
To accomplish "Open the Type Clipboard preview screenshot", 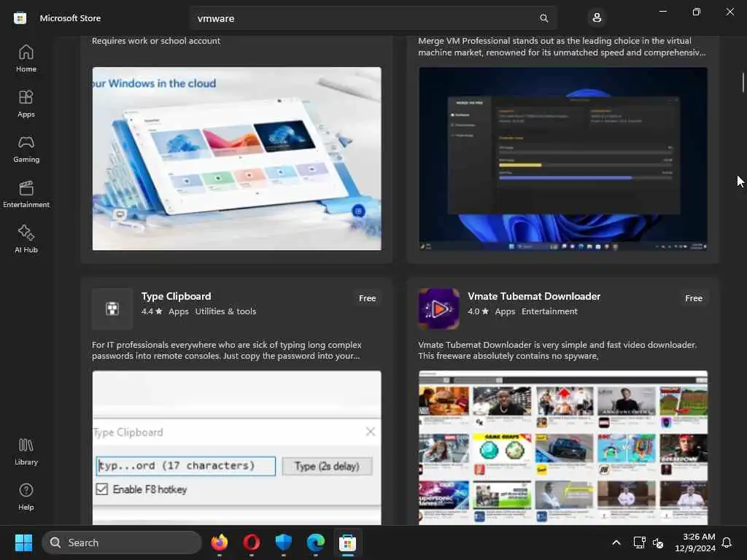I will 237,448.
